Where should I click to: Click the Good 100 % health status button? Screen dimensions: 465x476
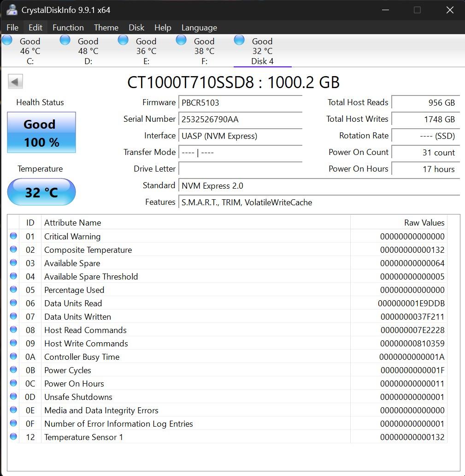tap(41, 132)
